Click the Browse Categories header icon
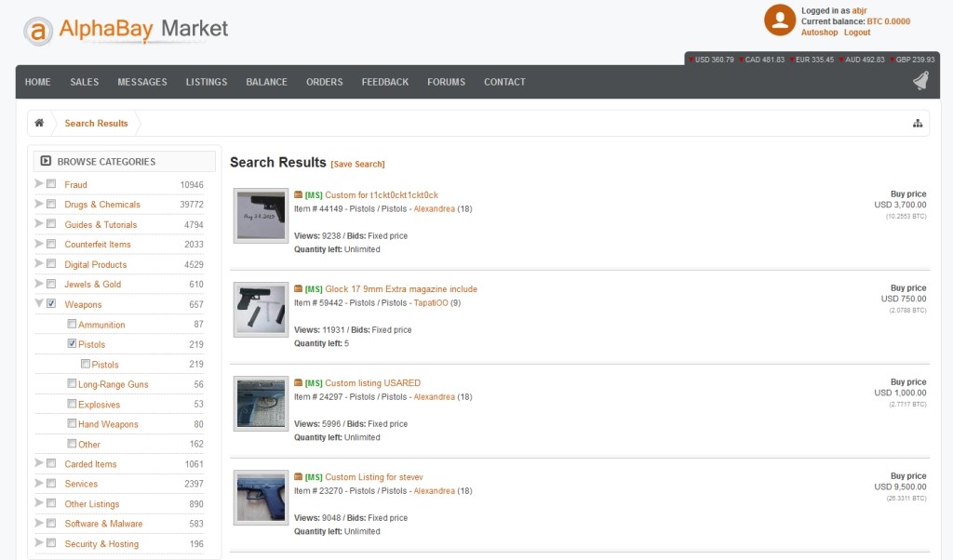Viewport: 953px width, 560px height. pyautogui.click(x=46, y=162)
